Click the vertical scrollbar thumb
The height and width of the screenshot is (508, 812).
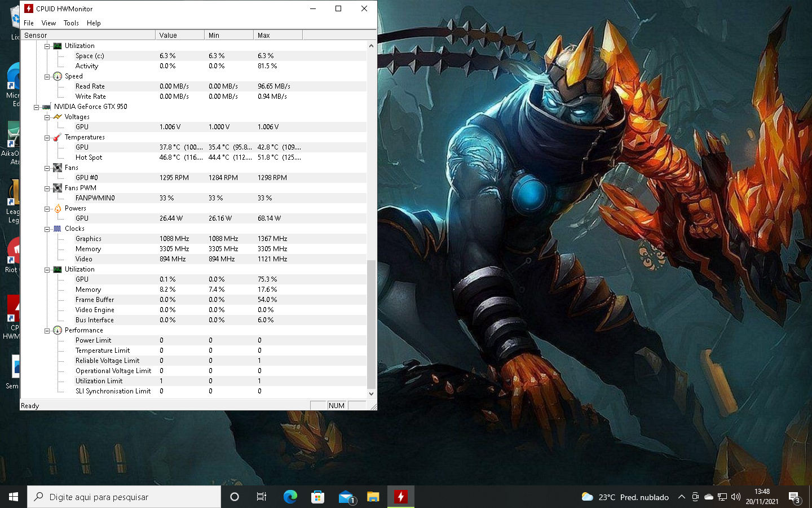(371, 325)
